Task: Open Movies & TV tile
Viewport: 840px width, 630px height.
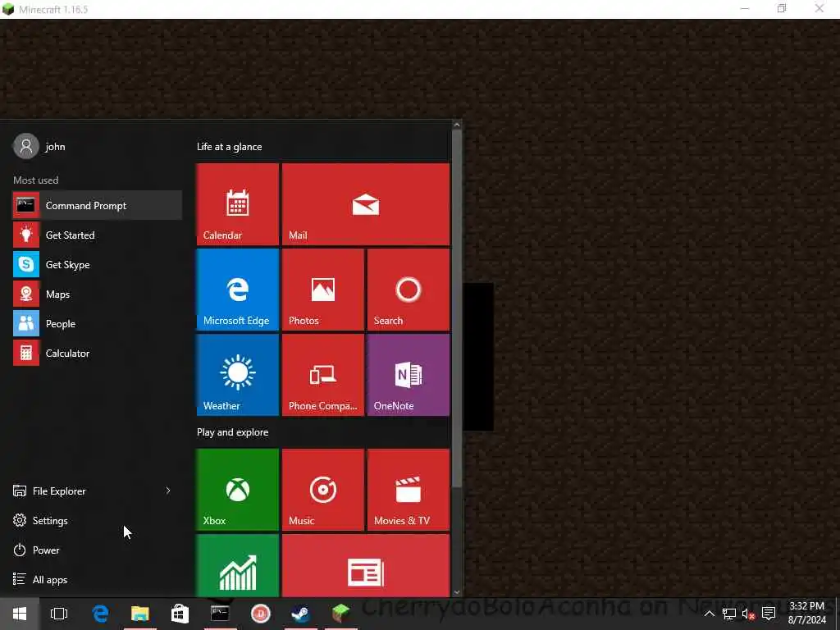Action: click(x=409, y=490)
